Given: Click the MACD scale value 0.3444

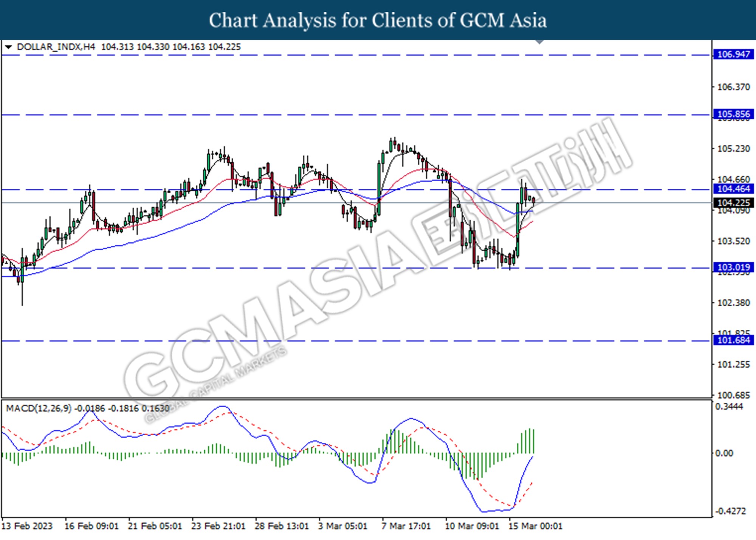Looking at the screenshot, I should coord(729,407).
